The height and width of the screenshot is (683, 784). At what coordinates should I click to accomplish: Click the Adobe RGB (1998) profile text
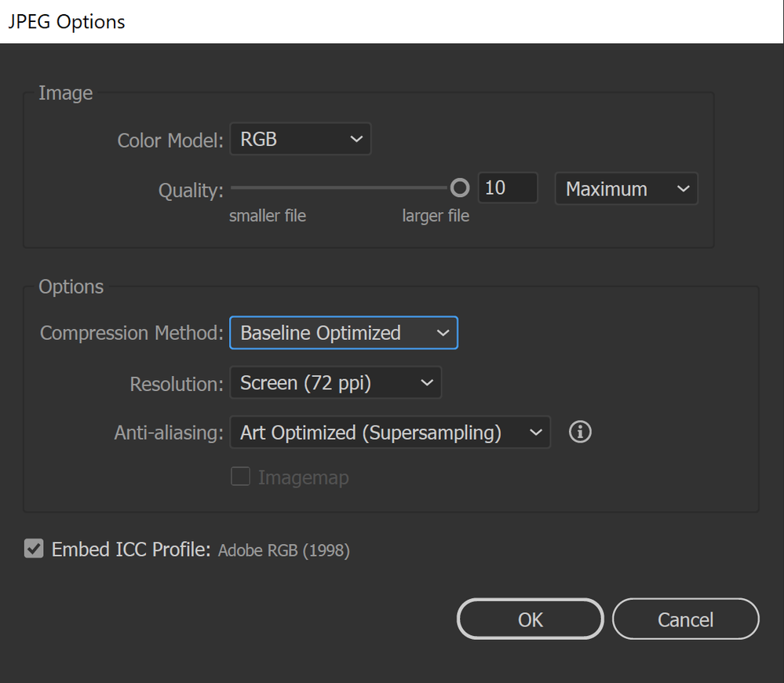pyautogui.click(x=283, y=550)
